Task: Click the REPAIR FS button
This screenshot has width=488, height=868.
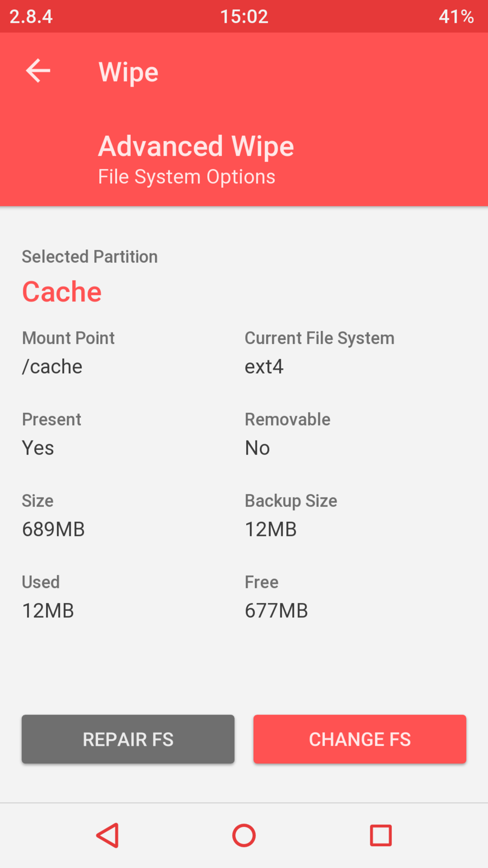Action: (128, 739)
